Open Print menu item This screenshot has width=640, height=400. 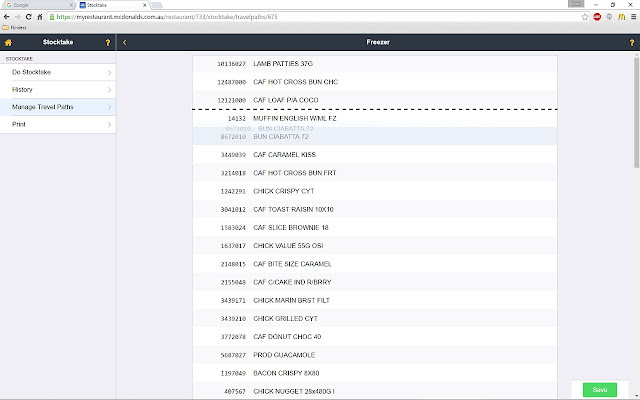tap(58, 124)
